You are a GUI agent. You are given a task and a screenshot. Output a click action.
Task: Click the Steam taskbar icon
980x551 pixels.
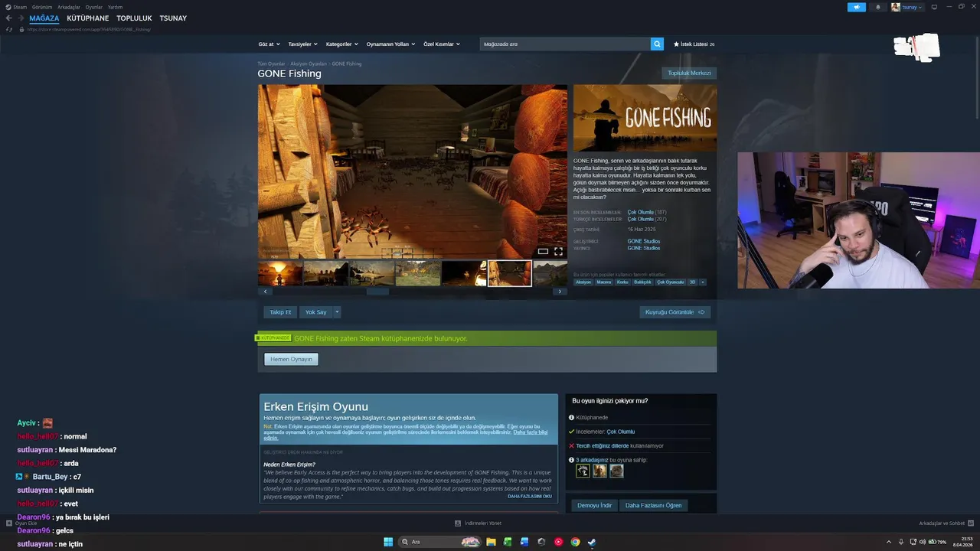[x=592, y=542]
